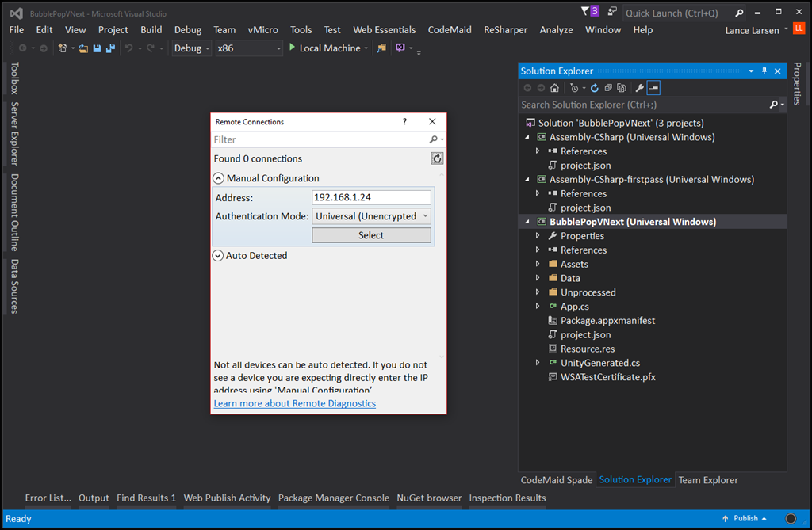Viewport: 812px width, 530px height.
Task: Click the Save All icon in the toolbar
Action: (x=110, y=48)
